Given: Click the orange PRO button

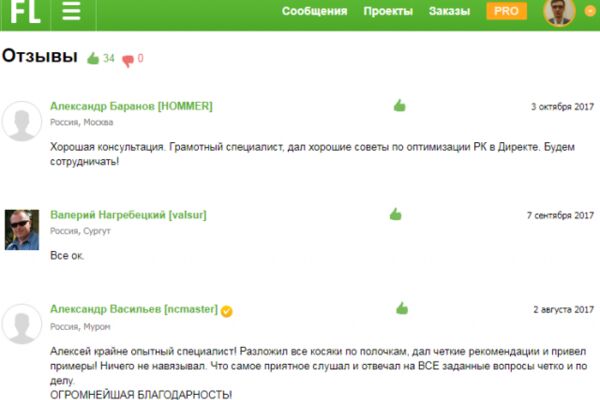Looking at the screenshot, I should (506, 11).
